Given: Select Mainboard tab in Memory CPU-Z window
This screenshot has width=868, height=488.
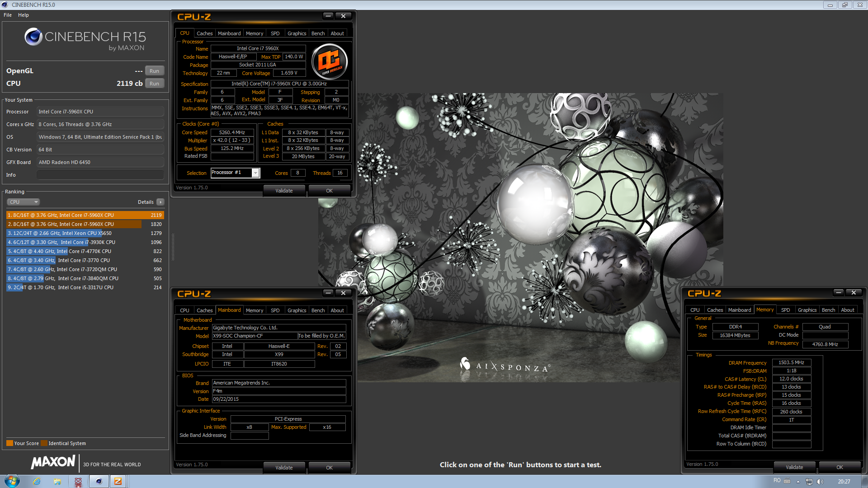Looking at the screenshot, I should (740, 310).
